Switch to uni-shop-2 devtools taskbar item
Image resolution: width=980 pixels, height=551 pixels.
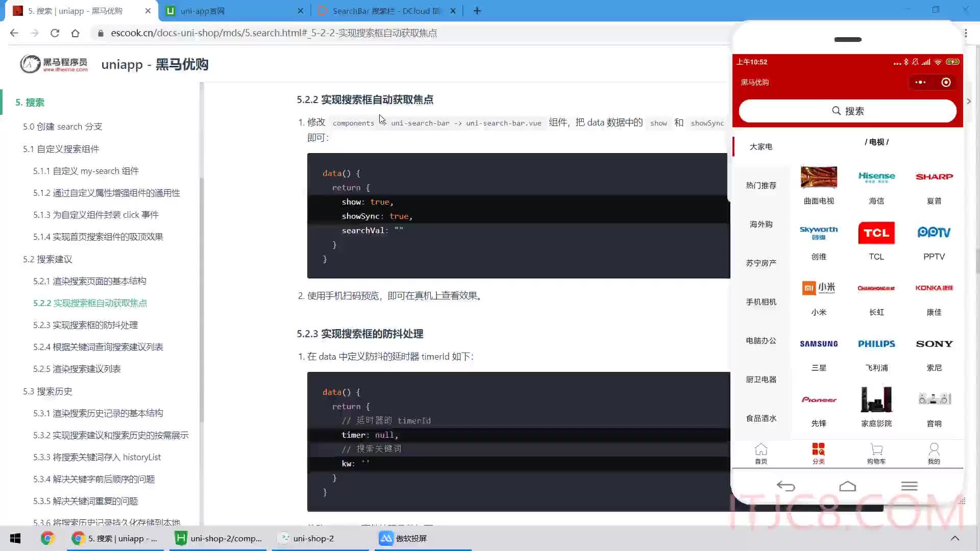point(321,538)
